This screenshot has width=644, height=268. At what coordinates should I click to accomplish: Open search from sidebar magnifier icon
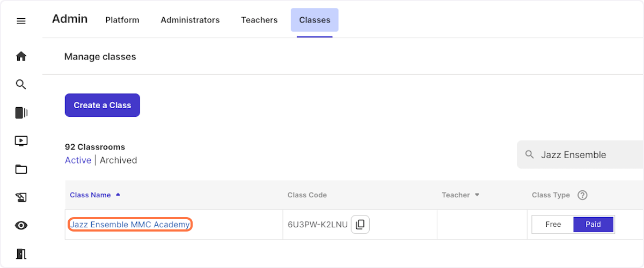[x=21, y=84]
